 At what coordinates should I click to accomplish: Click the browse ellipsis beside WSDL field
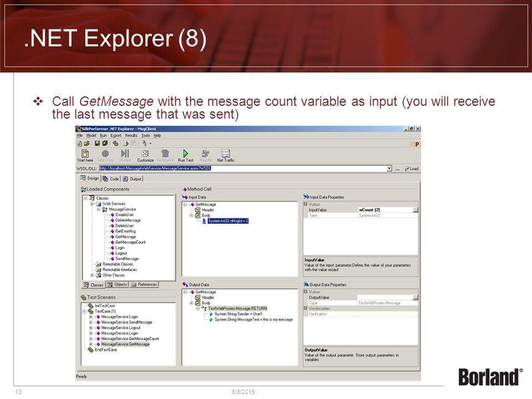tap(397, 168)
